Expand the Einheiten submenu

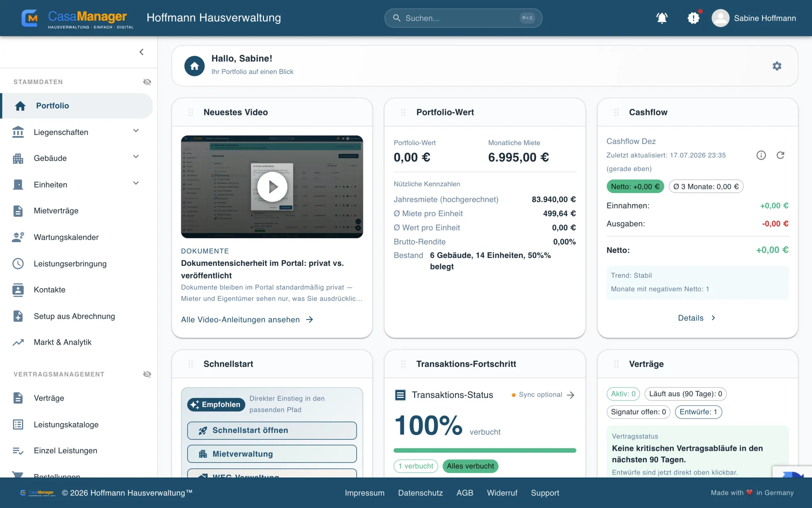[x=136, y=183]
